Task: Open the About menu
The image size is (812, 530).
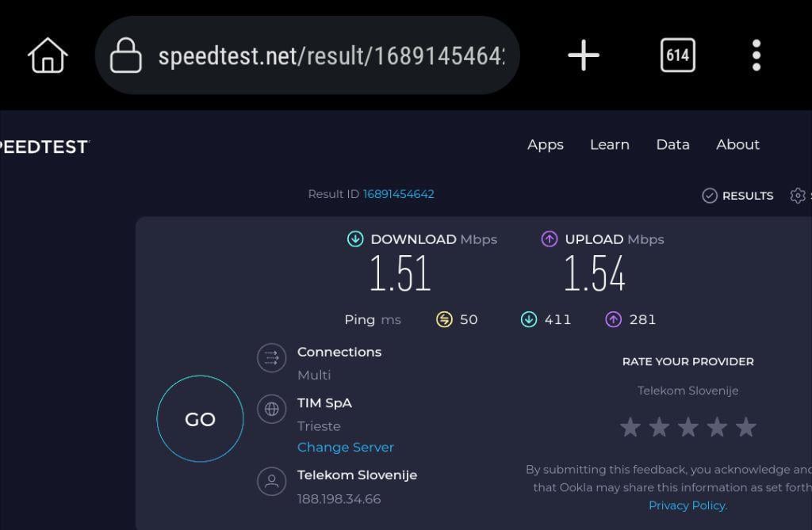Action: (737, 144)
